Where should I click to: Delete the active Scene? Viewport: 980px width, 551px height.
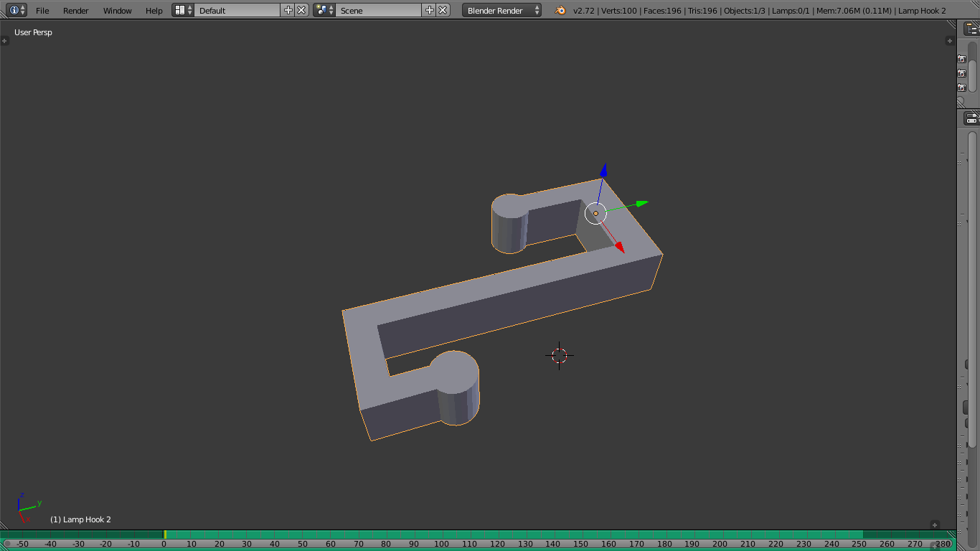click(x=443, y=10)
